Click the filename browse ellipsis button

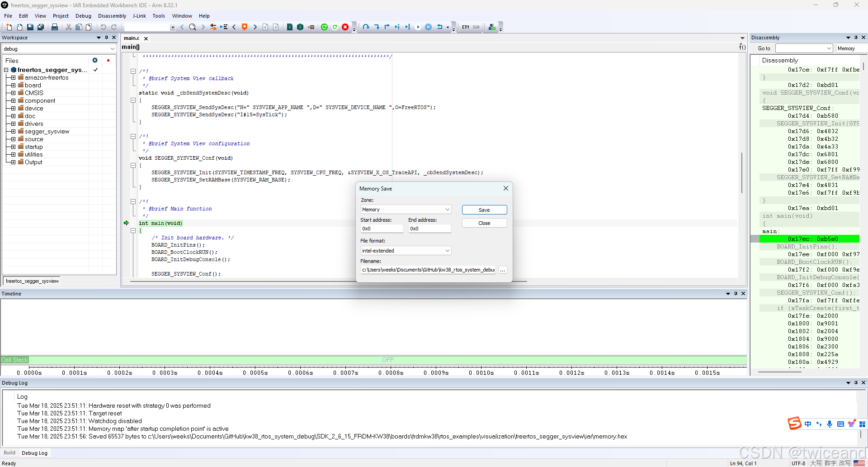point(502,270)
